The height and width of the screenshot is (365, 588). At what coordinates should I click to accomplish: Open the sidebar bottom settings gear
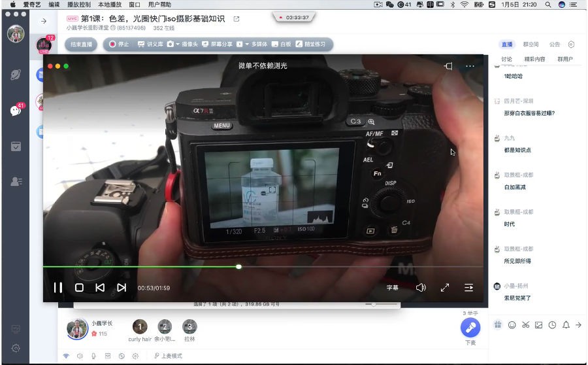[x=16, y=348]
